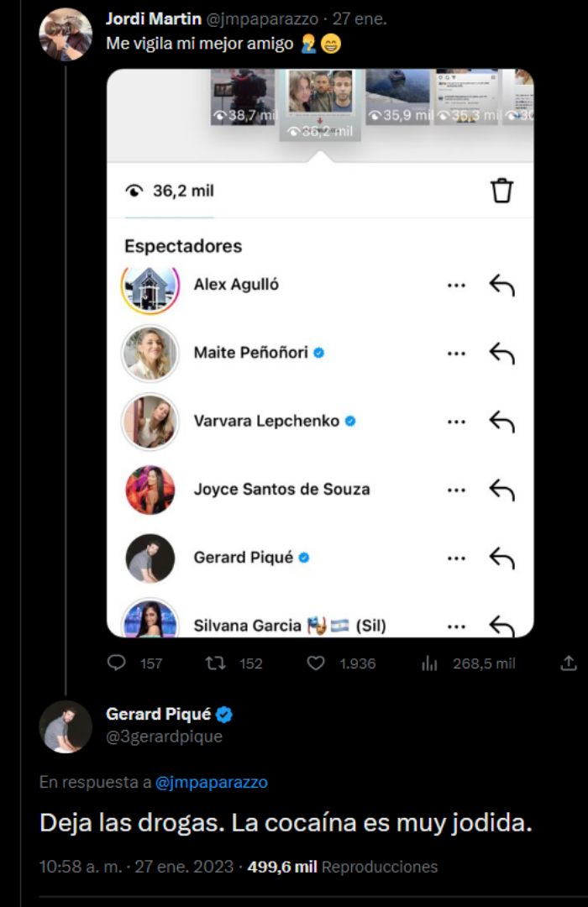The width and height of the screenshot is (588, 907).
Task: Open three-dots menu for Gerard Piqué viewer
Action: [x=456, y=558]
